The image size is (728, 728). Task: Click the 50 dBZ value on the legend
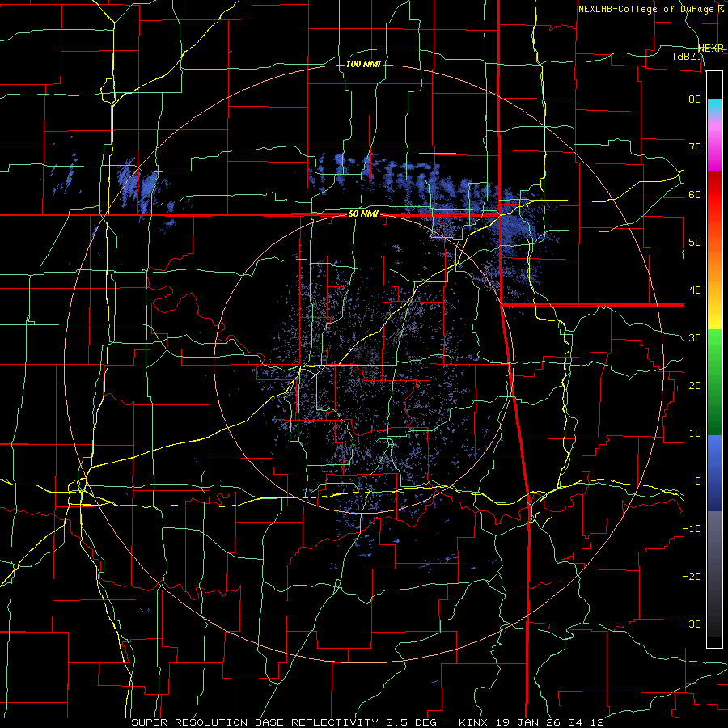[695, 243]
